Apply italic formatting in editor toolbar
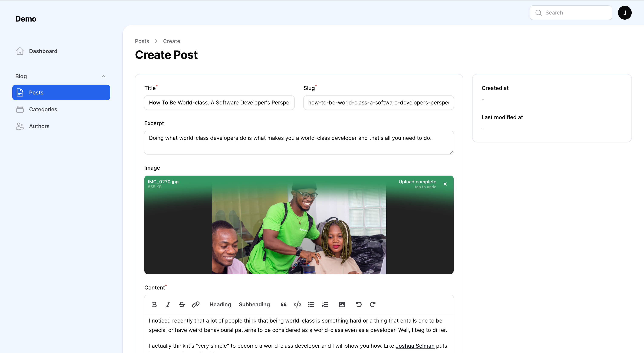Screen dimensions: 644x353 [x=168, y=304]
